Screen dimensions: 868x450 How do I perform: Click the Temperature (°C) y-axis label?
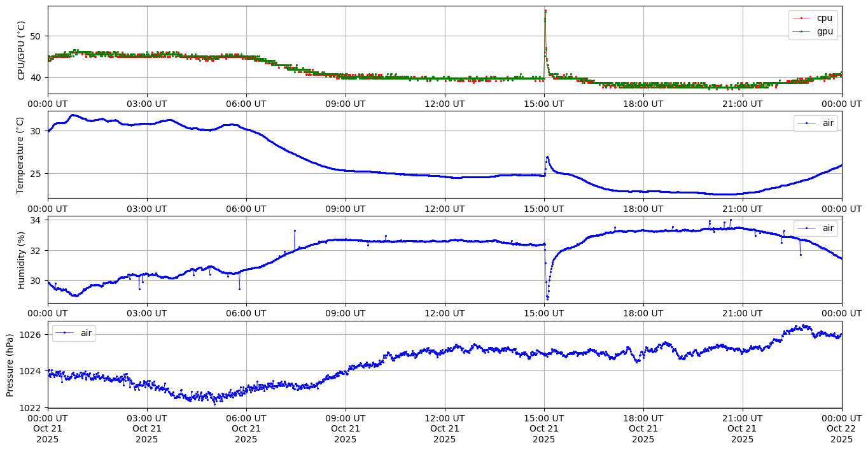[x=20, y=155]
